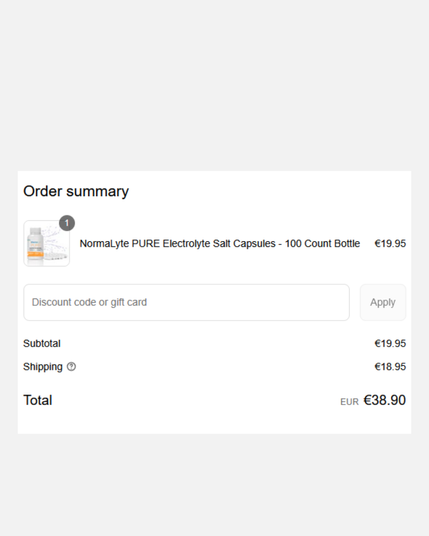
Task: Click the Subtotal label
Action: [x=42, y=343]
